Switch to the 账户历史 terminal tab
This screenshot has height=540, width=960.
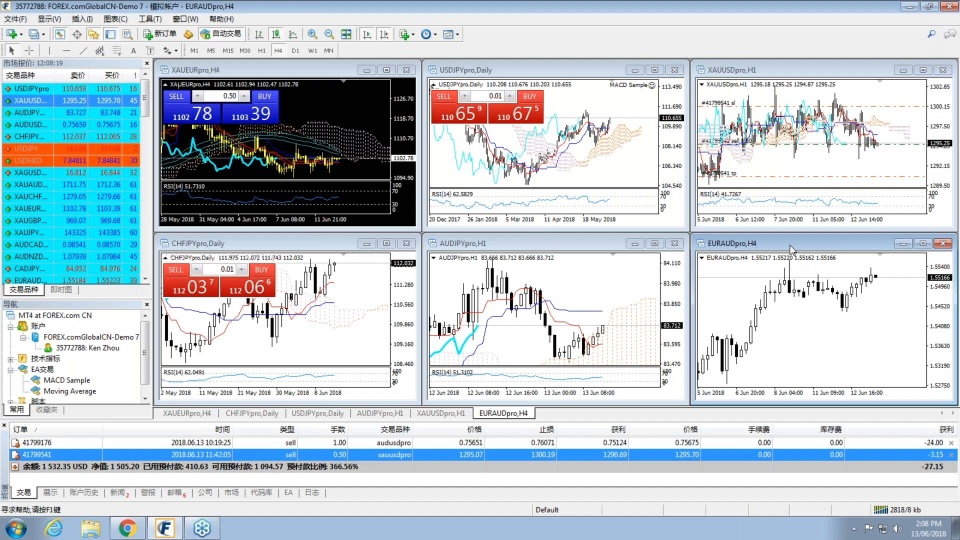click(x=85, y=493)
